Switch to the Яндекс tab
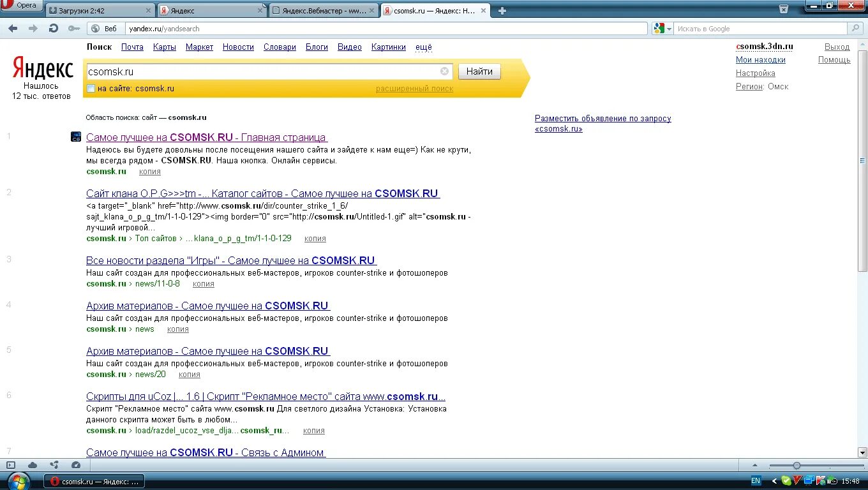868x490 pixels. click(x=213, y=11)
